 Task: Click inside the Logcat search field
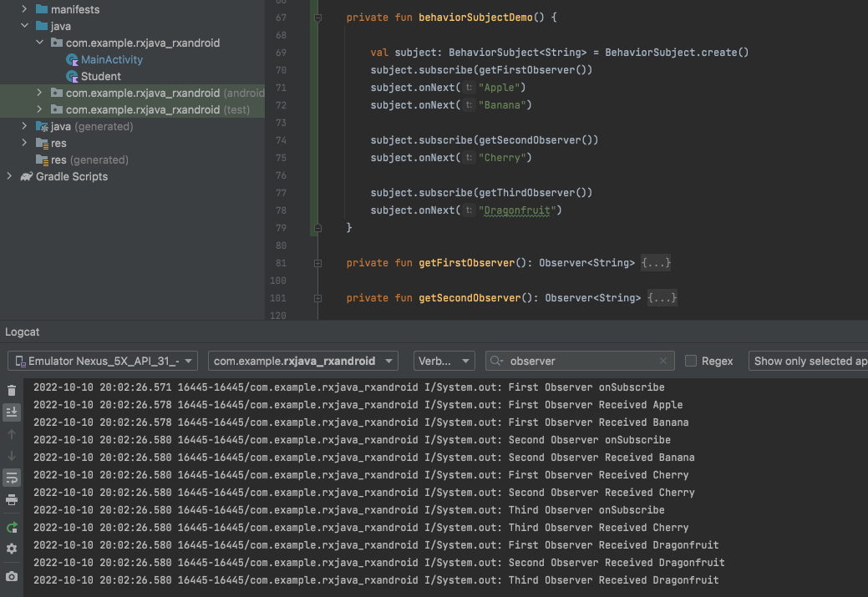click(576, 361)
